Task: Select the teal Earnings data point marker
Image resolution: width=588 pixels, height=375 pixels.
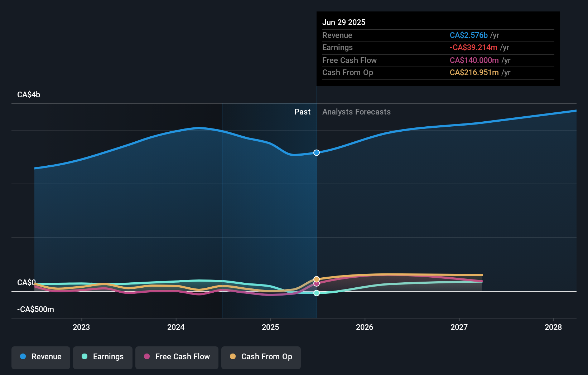Action: click(x=316, y=293)
